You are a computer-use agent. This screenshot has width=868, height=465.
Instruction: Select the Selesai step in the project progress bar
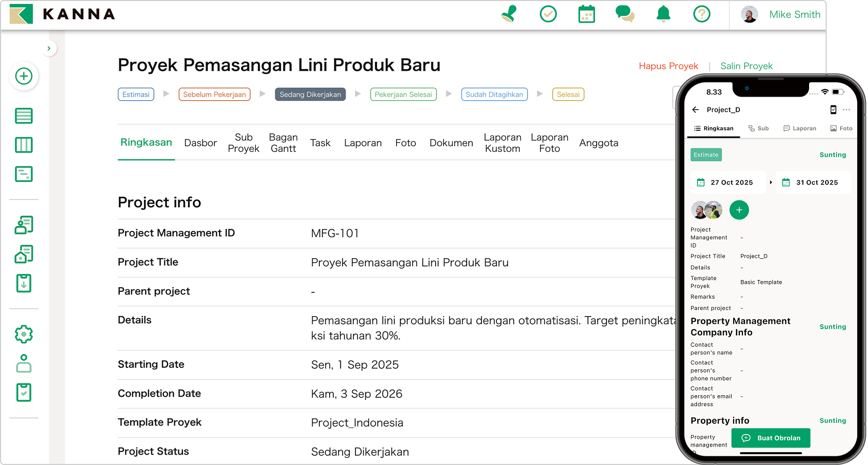tap(568, 94)
